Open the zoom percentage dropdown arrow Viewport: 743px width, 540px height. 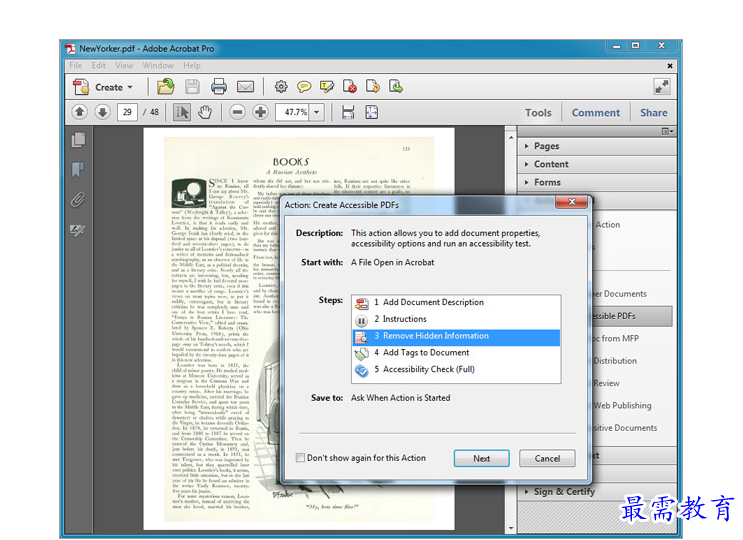317,112
